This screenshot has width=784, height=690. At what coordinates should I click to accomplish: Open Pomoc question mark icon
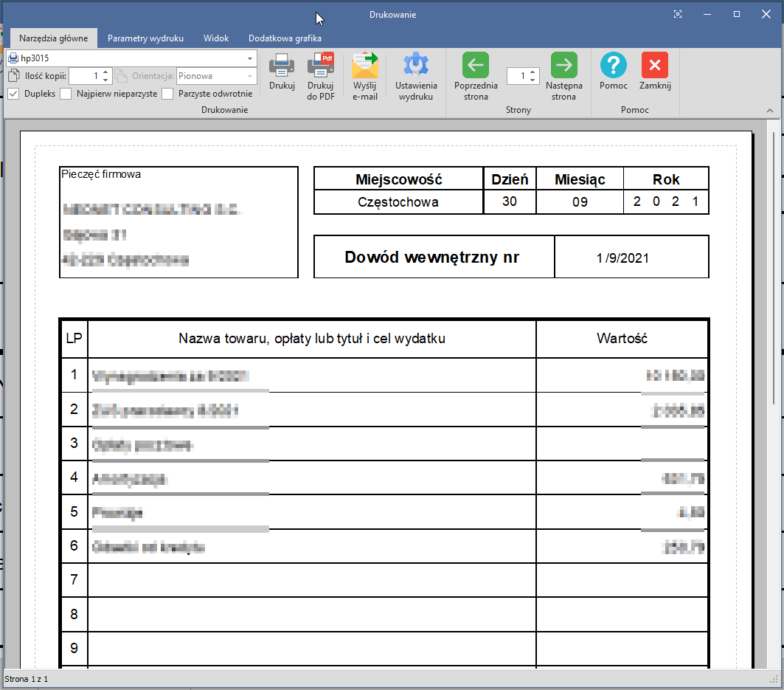point(613,66)
